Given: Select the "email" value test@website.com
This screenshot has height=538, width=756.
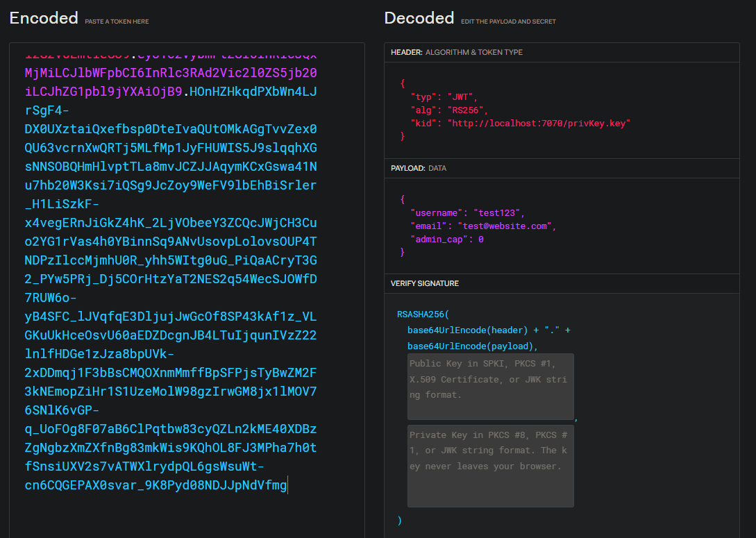Looking at the screenshot, I should (x=505, y=226).
